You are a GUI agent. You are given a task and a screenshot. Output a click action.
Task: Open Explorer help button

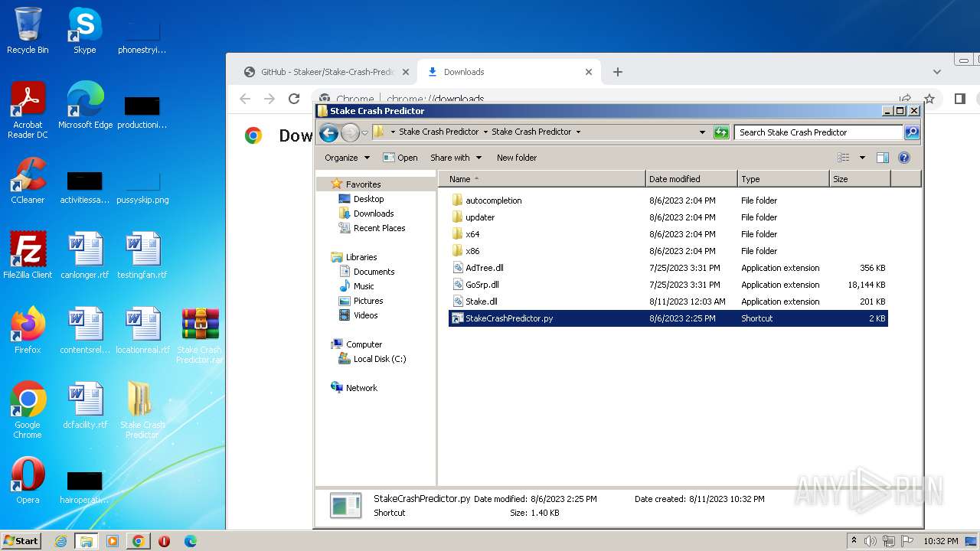[x=903, y=158]
